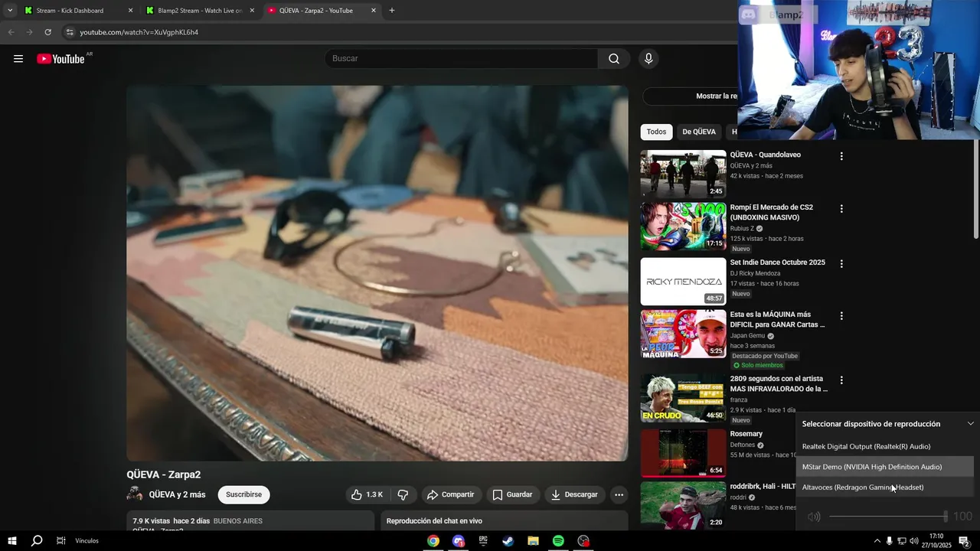Open Windows taskbar search
The height and width of the screenshot is (551, 980).
point(36,541)
